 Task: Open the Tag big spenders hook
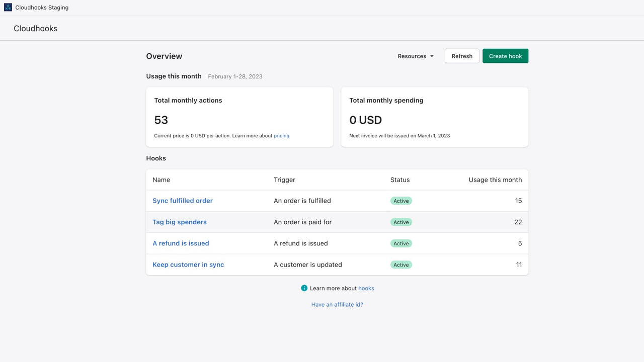click(x=180, y=222)
